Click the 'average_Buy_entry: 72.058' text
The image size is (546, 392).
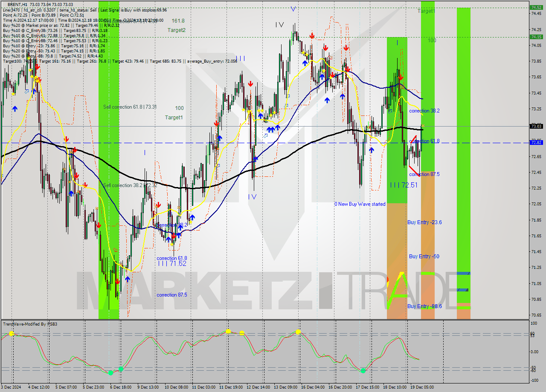tap(211, 61)
